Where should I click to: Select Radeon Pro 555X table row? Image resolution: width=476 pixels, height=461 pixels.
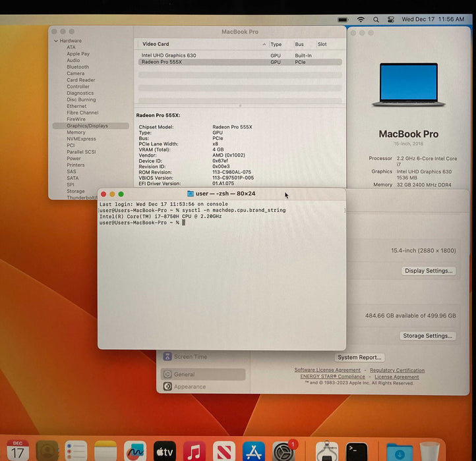tap(240, 62)
